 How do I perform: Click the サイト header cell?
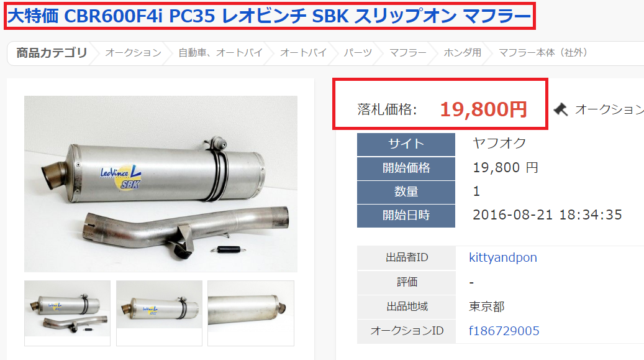406,144
